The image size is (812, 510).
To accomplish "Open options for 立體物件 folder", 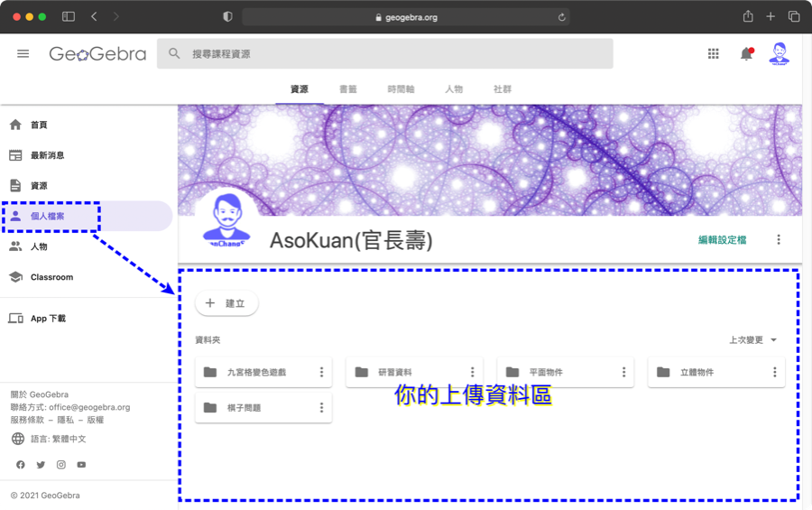I will (775, 372).
